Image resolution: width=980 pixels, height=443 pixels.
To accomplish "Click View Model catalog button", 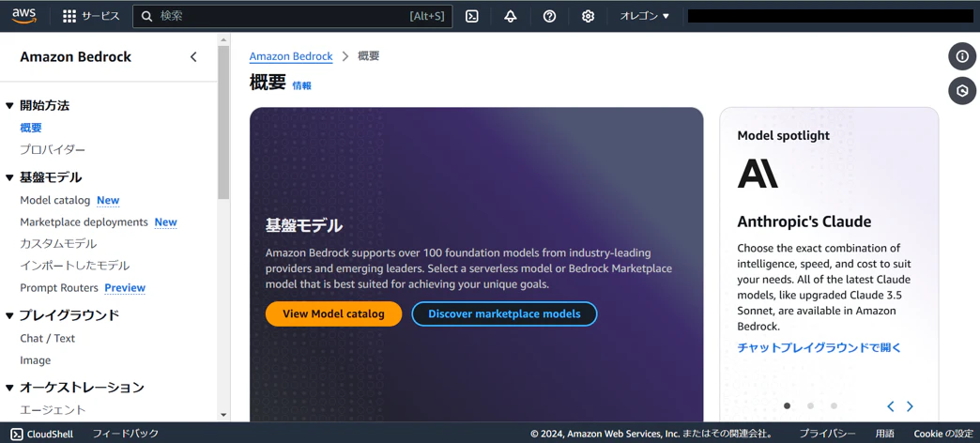I will (x=334, y=313).
